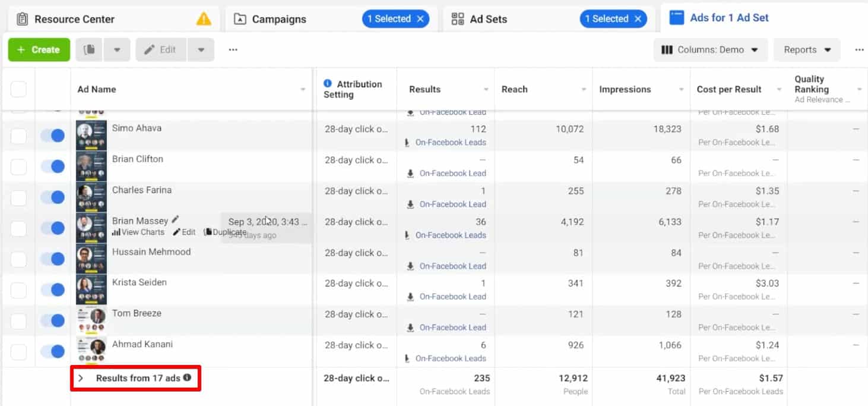Switch to the Ads for 1 Ad Set tab

pos(728,17)
